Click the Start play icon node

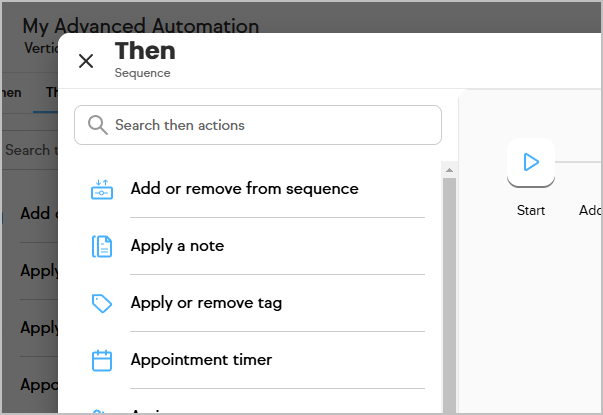pos(531,162)
